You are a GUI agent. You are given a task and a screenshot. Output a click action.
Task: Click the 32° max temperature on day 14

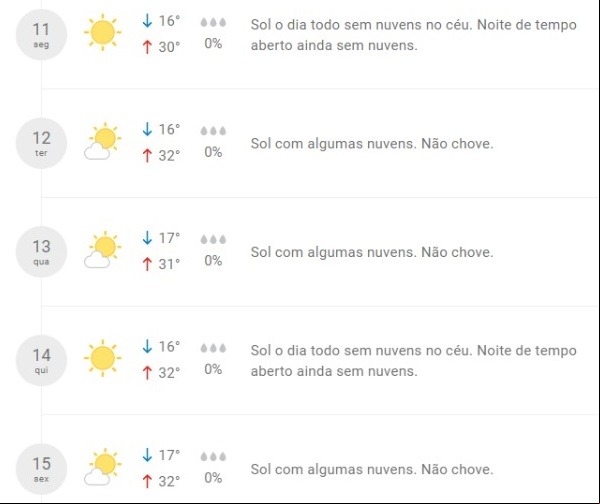pos(169,373)
